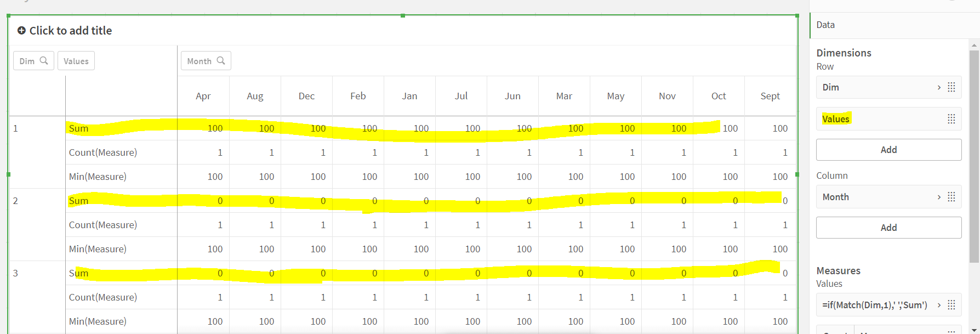Grab the drag handle on Values row
The height and width of the screenshot is (334, 980).
[951, 119]
